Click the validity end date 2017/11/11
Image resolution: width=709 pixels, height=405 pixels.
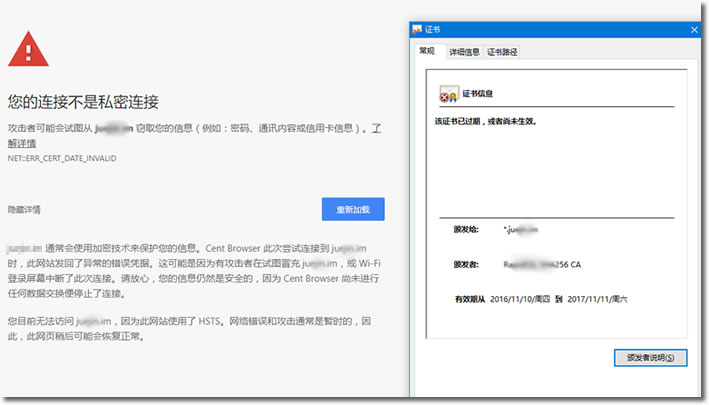[x=598, y=298]
